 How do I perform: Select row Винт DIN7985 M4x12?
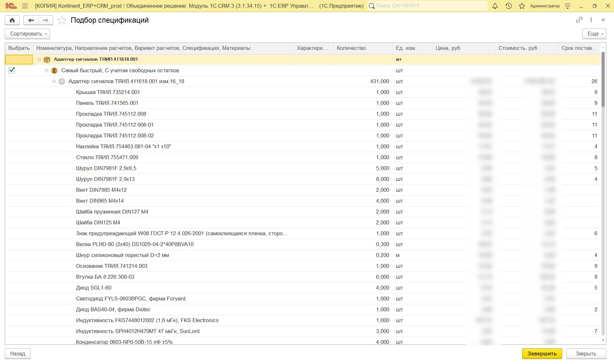pyautogui.click(x=303, y=190)
